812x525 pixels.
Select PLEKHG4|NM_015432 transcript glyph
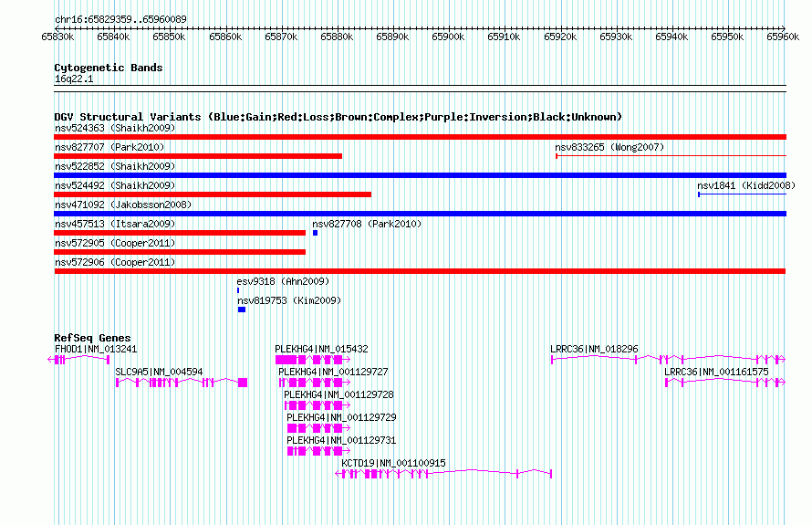point(313,360)
